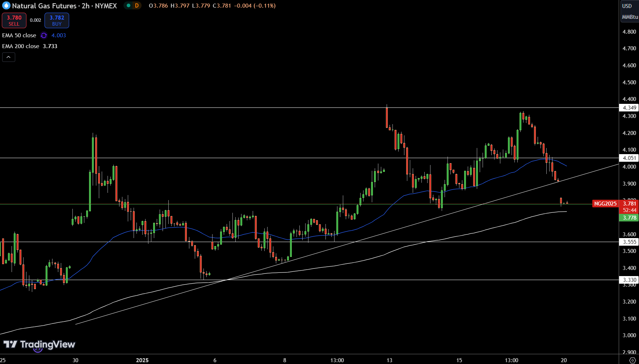
Task: Click the 3.555 horizontal line price label
Action: pyautogui.click(x=629, y=242)
